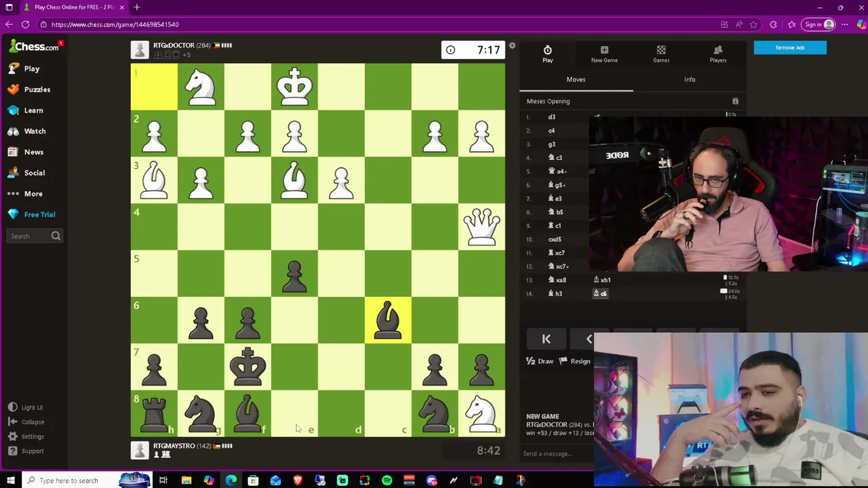Select move 14 h3 in move list
Viewport: 868px width, 488px height.
(x=555, y=293)
